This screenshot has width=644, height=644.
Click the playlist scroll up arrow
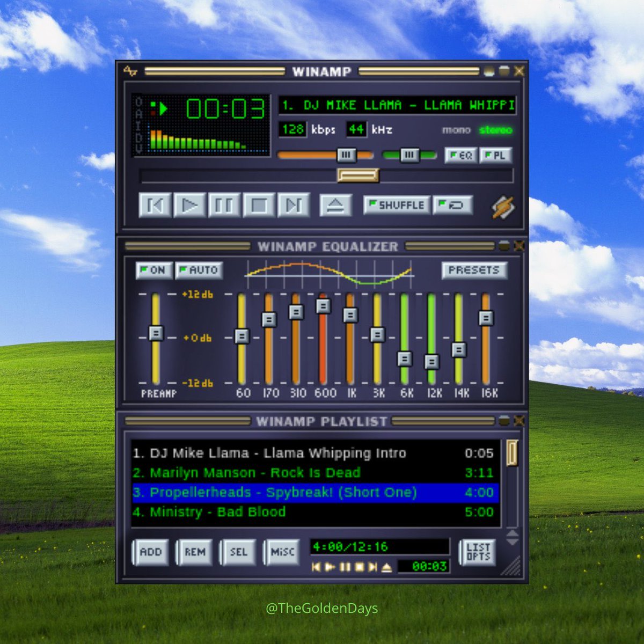(x=513, y=533)
